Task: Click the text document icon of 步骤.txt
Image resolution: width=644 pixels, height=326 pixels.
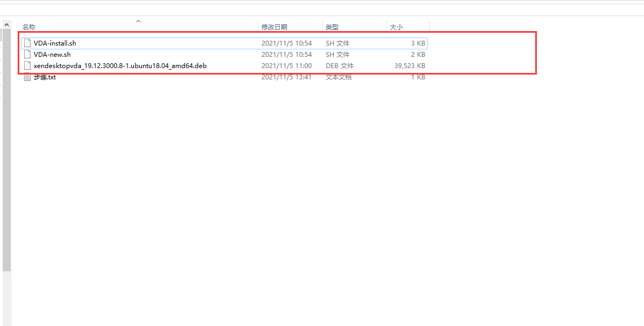Action: coord(27,77)
